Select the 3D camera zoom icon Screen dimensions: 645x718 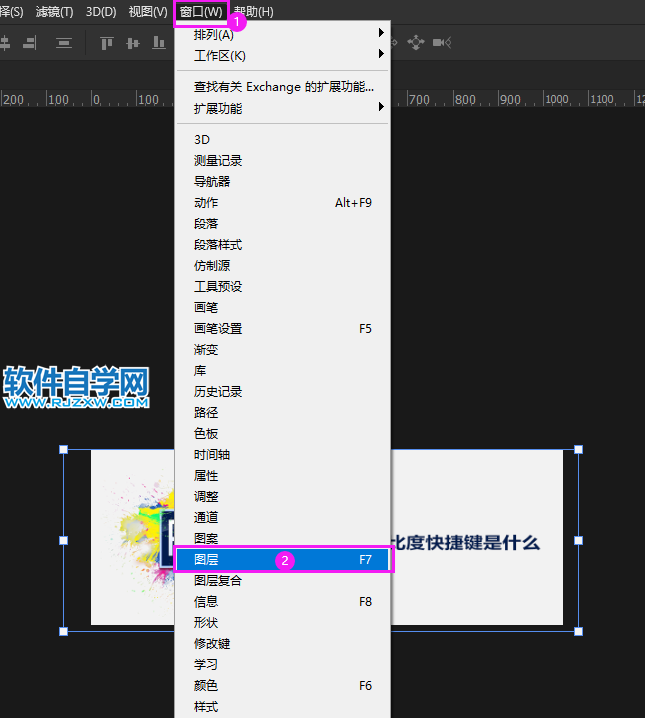click(x=442, y=43)
